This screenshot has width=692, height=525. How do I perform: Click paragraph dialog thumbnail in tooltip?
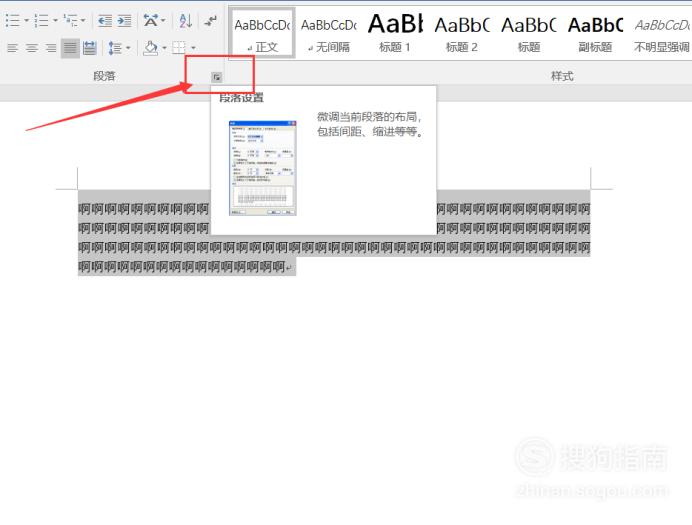click(x=263, y=168)
